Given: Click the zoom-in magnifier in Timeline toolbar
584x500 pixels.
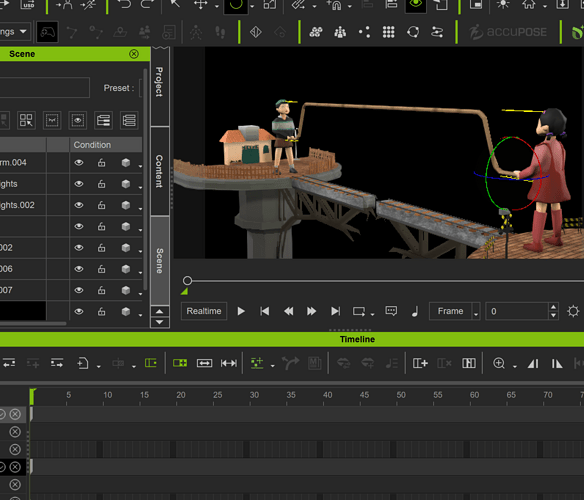Looking at the screenshot, I should (499, 363).
